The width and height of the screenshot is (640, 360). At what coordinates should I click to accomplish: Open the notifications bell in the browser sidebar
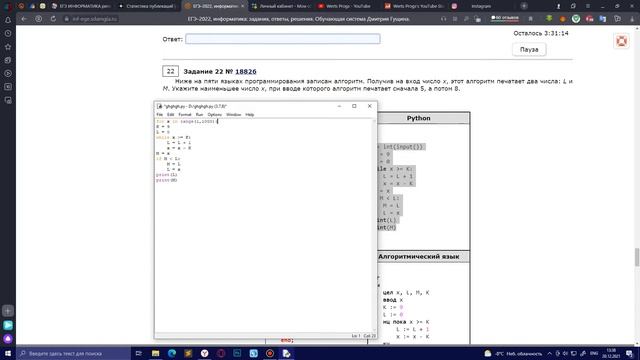(8, 20)
